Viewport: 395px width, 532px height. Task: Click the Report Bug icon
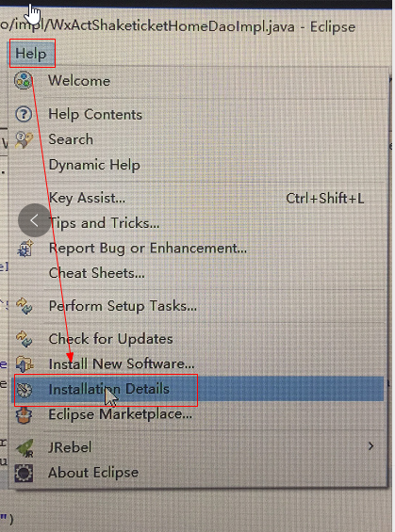[25, 249]
